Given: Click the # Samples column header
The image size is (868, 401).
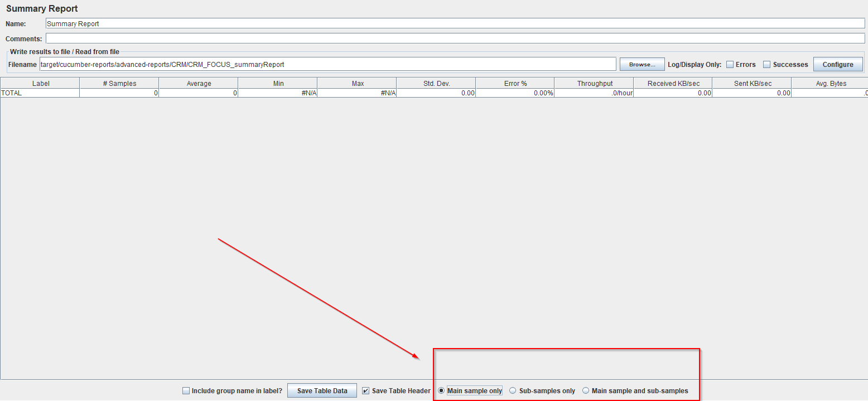Looking at the screenshot, I should [x=119, y=83].
